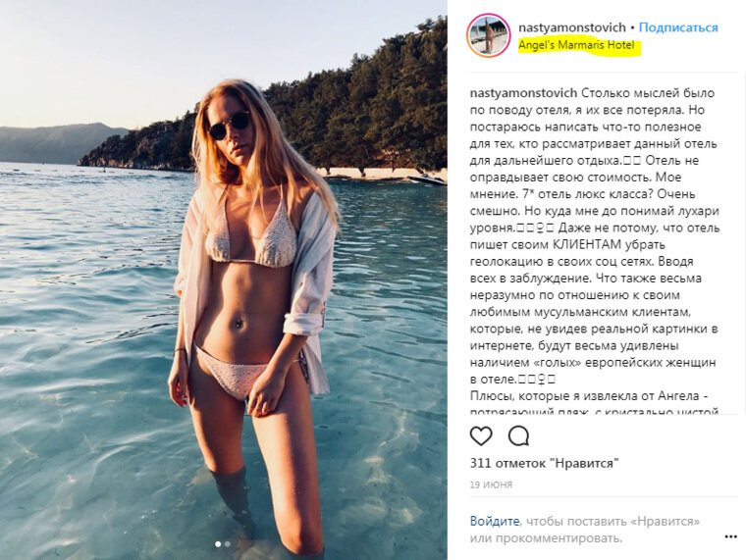Viewport: 746px width, 560px height.
Task: Open the 19 июня post date
Action: pyautogui.click(x=491, y=484)
